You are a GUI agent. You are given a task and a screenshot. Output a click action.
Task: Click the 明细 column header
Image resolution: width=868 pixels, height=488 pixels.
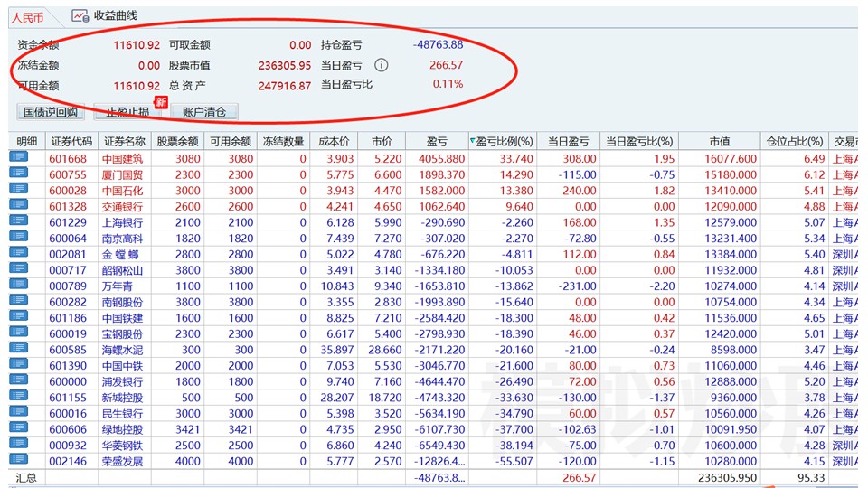(x=26, y=142)
